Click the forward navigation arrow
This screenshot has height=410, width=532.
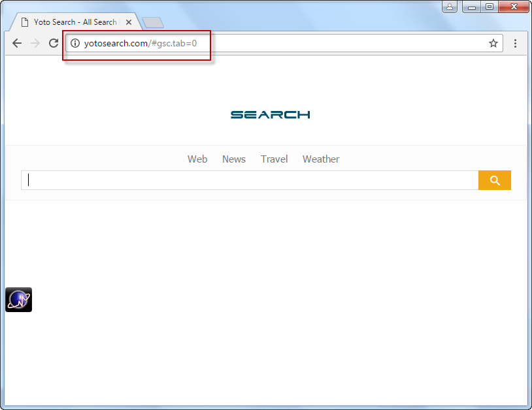point(35,43)
